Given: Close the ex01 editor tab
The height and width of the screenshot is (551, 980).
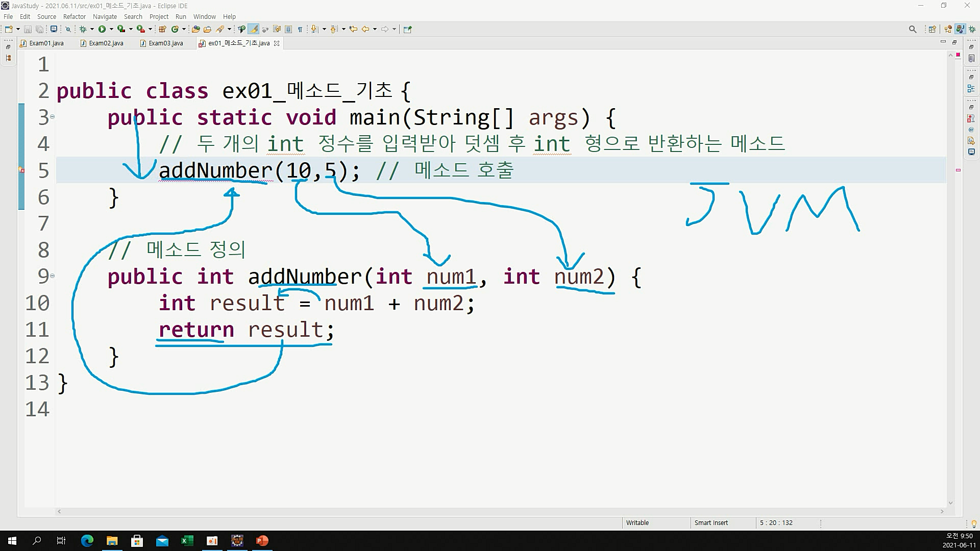Looking at the screenshot, I should (x=277, y=43).
